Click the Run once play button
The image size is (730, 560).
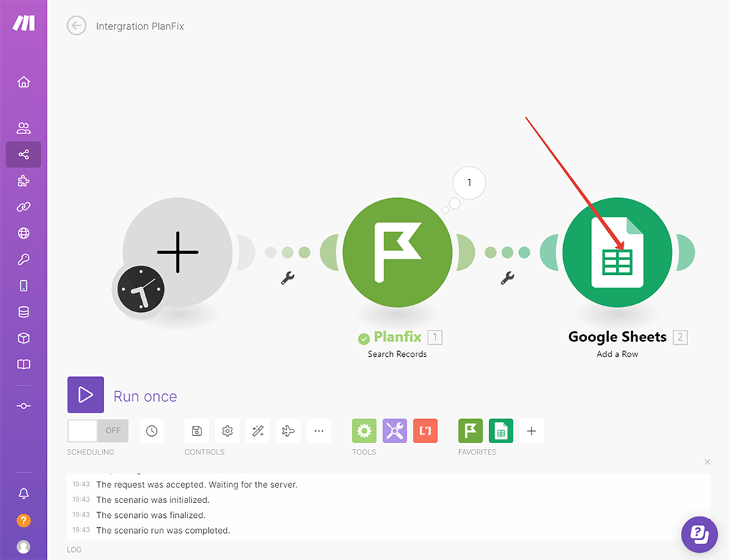[86, 395]
